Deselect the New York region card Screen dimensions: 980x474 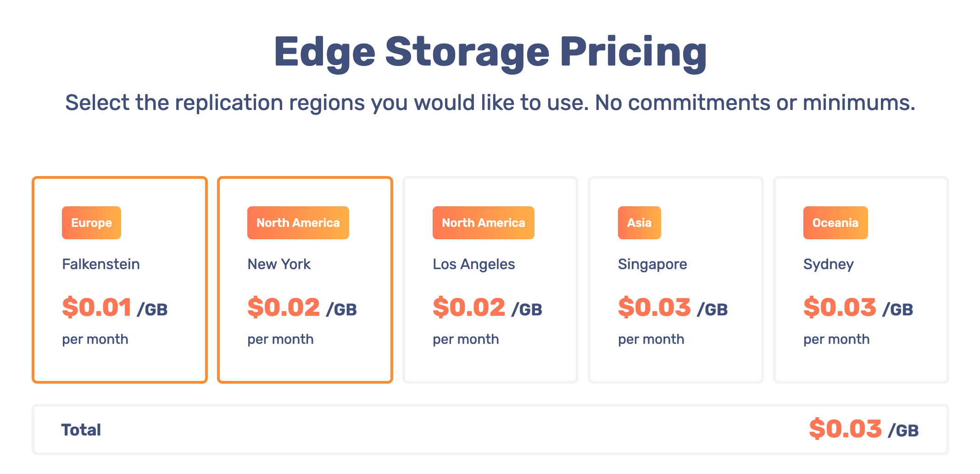click(305, 280)
